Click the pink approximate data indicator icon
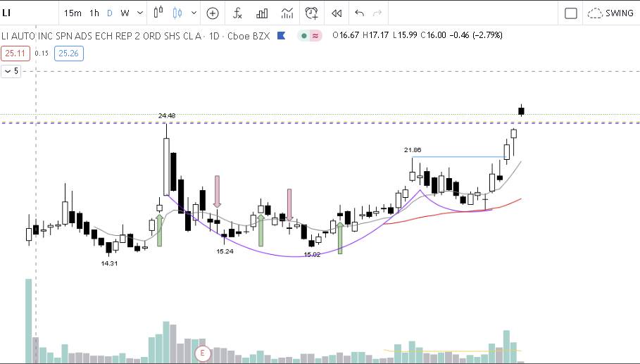The image size is (640, 364). tap(315, 36)
